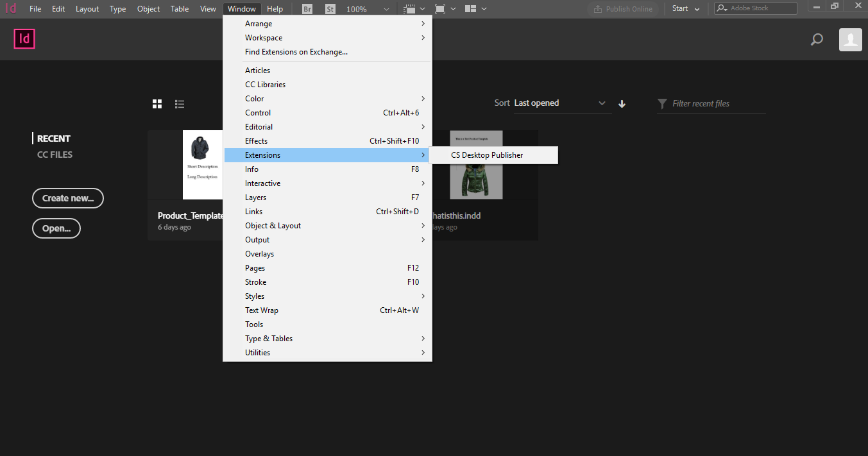Click the Open... button
This screenshot has height=456, width=868.
(56, 228)
